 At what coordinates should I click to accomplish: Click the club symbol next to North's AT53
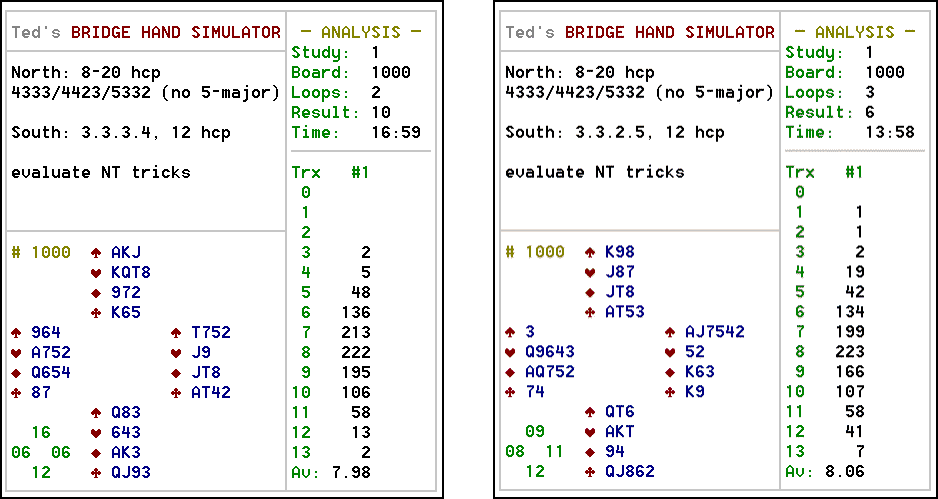tap(590, 312)
